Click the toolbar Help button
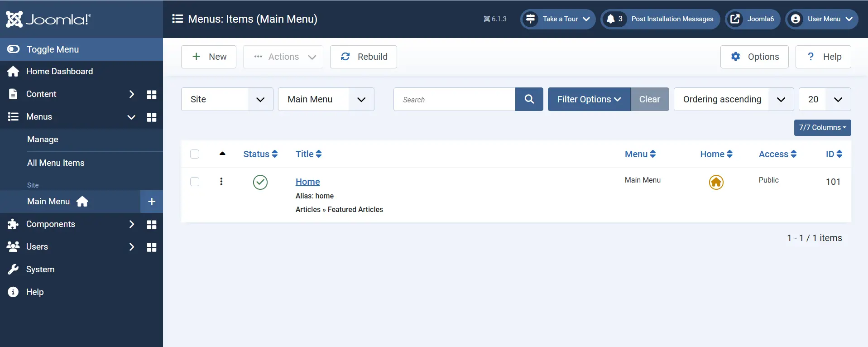The height and width of the screenshot is (347, 868). (823, 57)
